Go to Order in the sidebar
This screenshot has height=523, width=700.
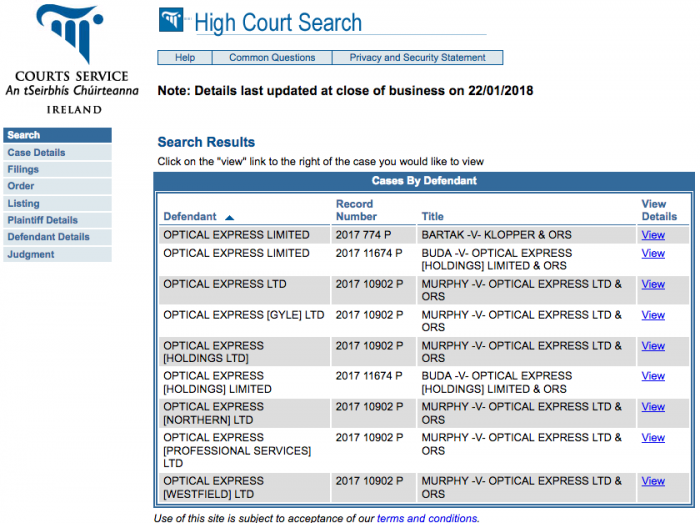[58, 186]
